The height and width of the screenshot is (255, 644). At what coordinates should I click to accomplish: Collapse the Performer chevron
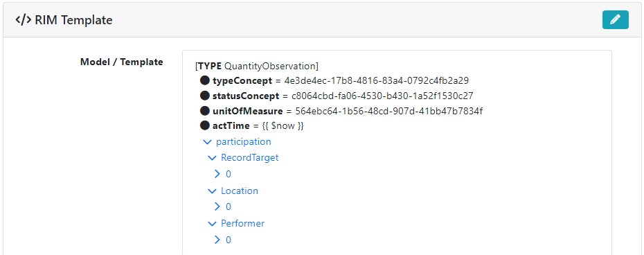click(212, 224)
